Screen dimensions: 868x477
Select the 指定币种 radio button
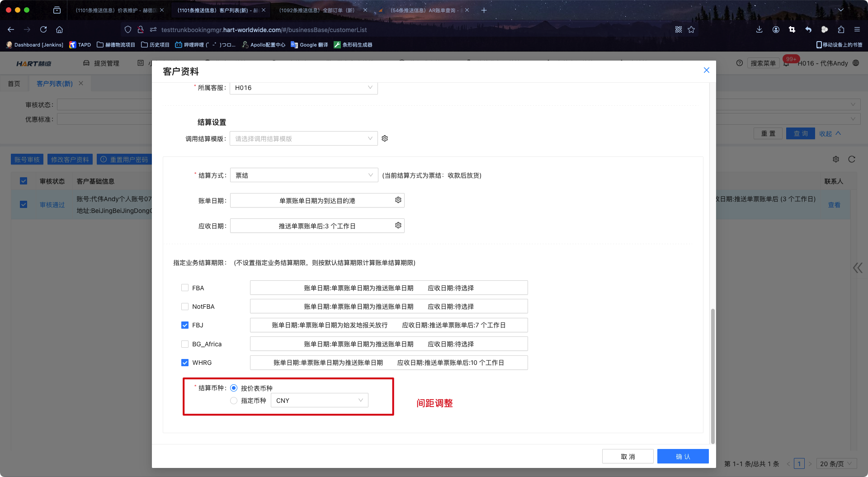(x=234, y=401)
